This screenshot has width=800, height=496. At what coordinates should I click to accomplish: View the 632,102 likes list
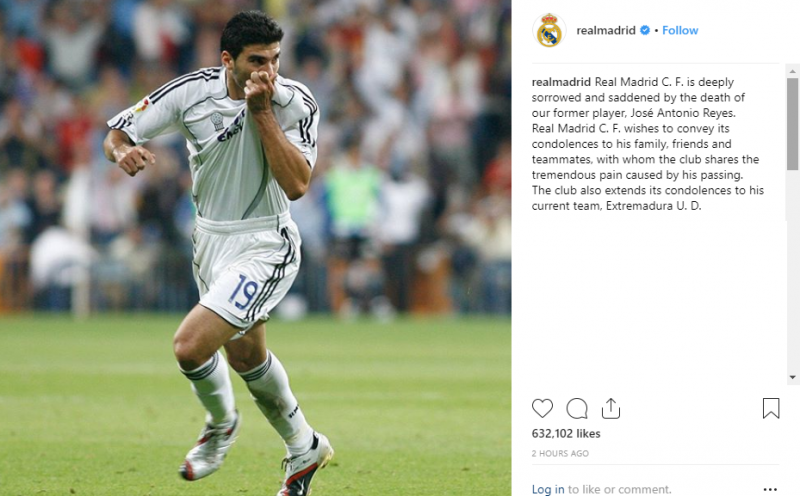(566, 433)
